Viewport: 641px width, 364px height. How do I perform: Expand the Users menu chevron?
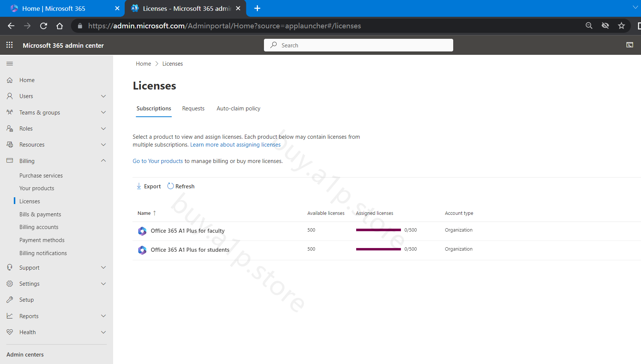point(103,96)
